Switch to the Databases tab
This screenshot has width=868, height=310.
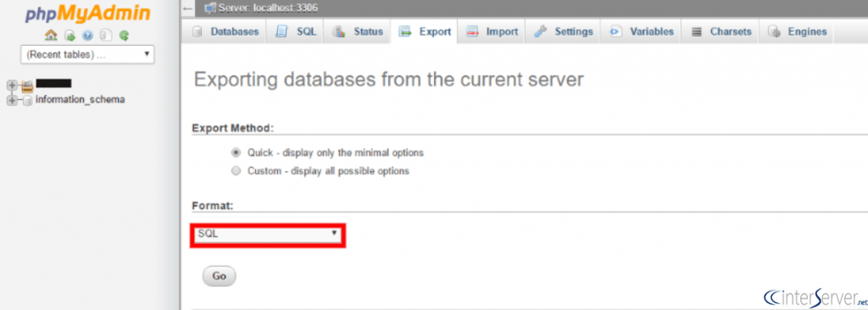[x=225, y=31]
